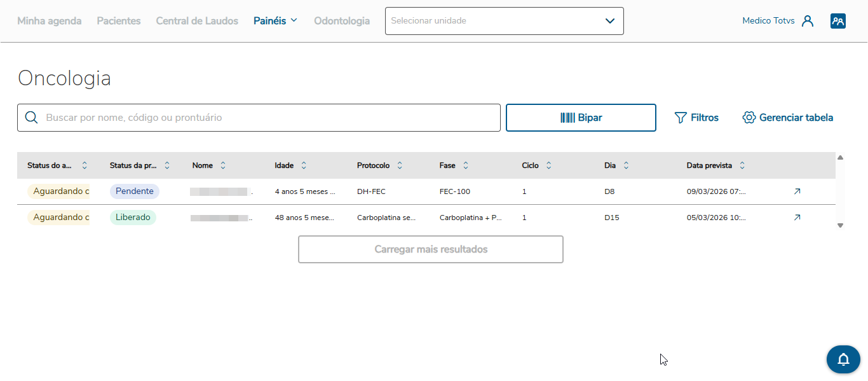Click the 05/03/2026 date cell
The height and width of the screenshot is (381, 868).
coord(717,218)
